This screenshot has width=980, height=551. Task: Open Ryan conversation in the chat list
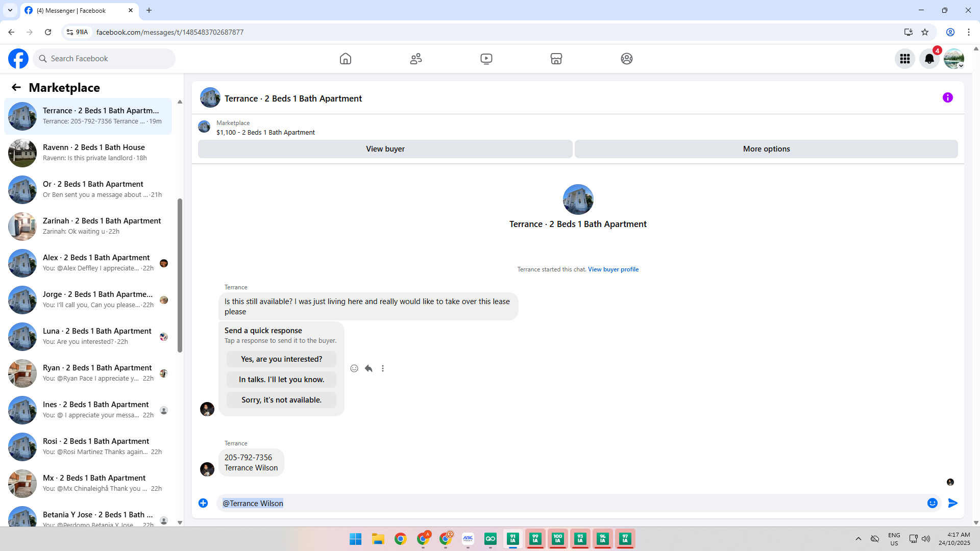pos(88,373)
